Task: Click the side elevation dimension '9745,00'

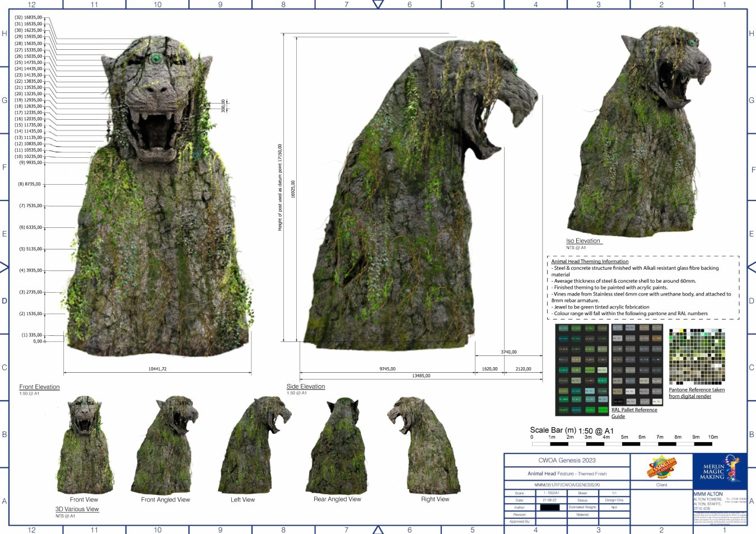Action: (x=387, y=369)
